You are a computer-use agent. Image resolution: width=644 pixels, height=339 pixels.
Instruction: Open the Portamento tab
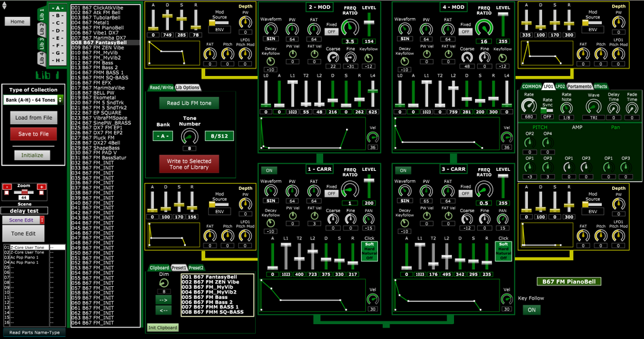[x=579, y=87]
